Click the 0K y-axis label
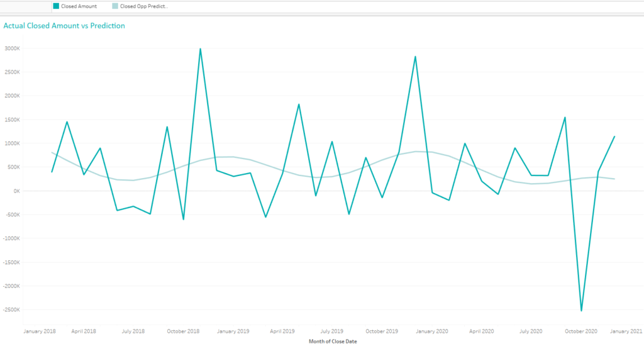Screen dimensions: 644x344 click(x=16, y=191)
